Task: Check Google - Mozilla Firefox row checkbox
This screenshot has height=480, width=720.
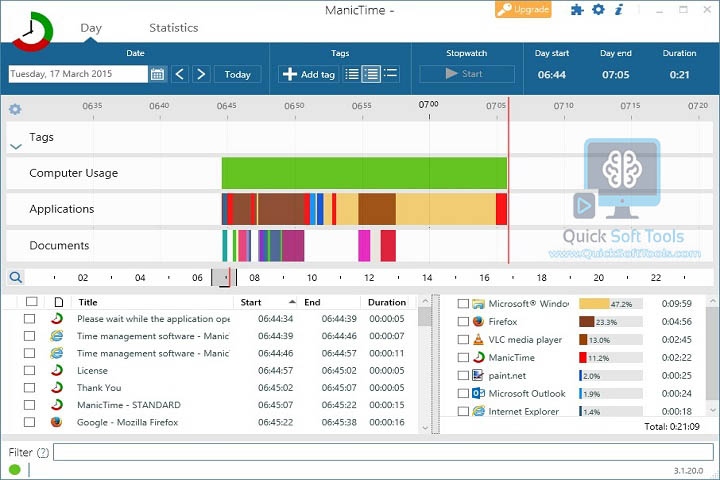Action: pos(29,422)
